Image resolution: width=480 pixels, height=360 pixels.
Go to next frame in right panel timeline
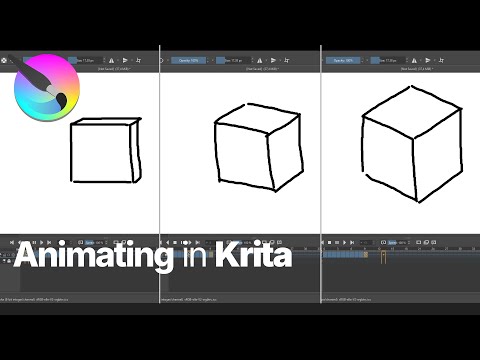pyautogui.click(x=352, y=242)
